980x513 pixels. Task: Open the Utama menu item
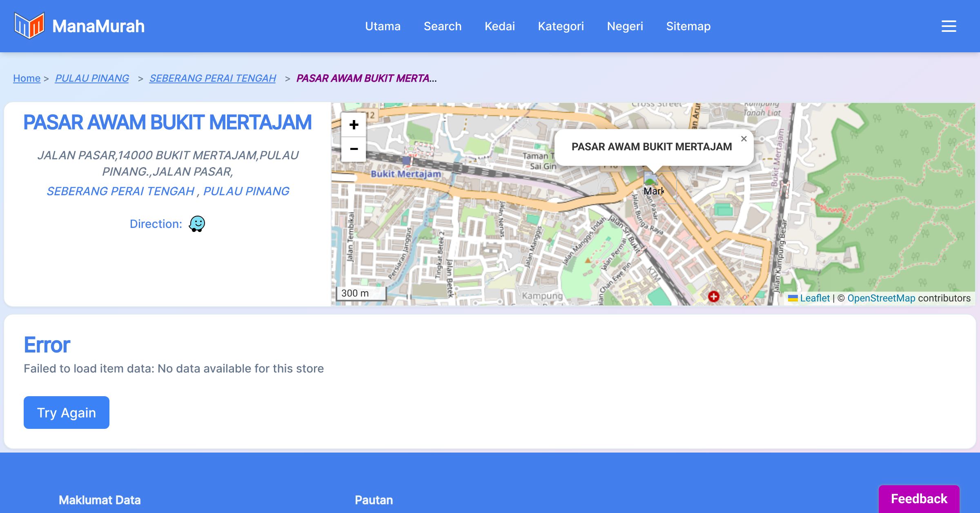tap(383, 26)
